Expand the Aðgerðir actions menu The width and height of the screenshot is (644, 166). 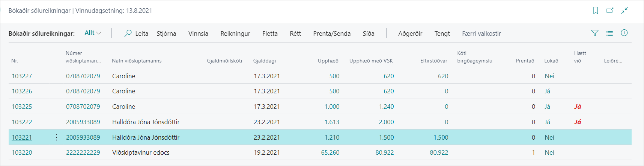(x=410, y=34)
